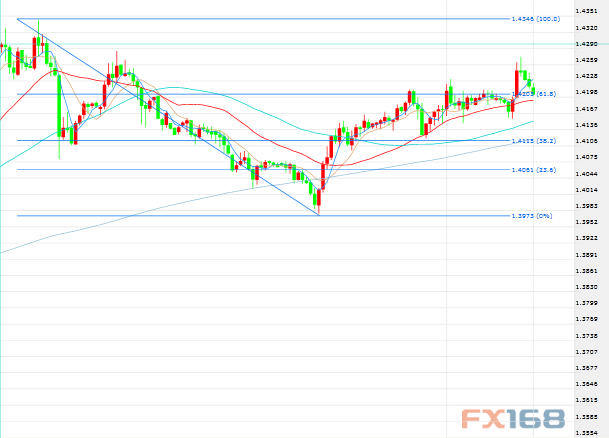Click the 1.4075 price axis label
The image size is (609, 438).
pos(586,157)
